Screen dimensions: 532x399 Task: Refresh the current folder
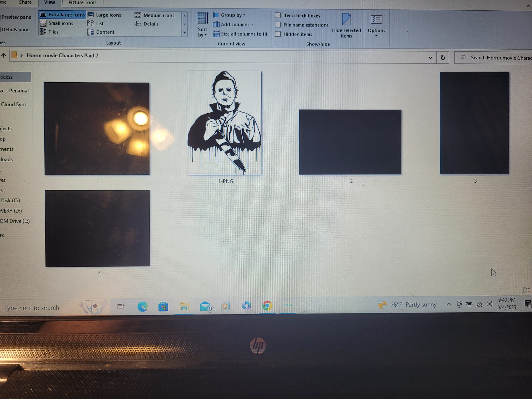click(x=443, y=58)
